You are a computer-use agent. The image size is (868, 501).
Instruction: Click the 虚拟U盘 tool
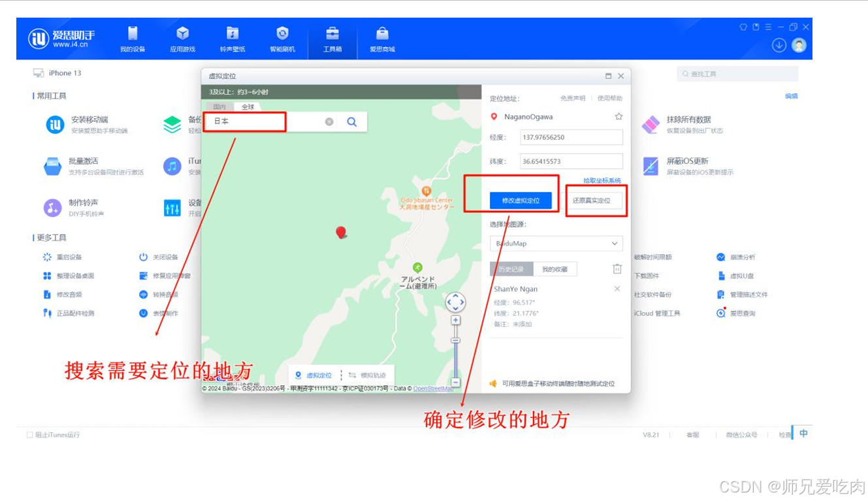coord(735,276)
